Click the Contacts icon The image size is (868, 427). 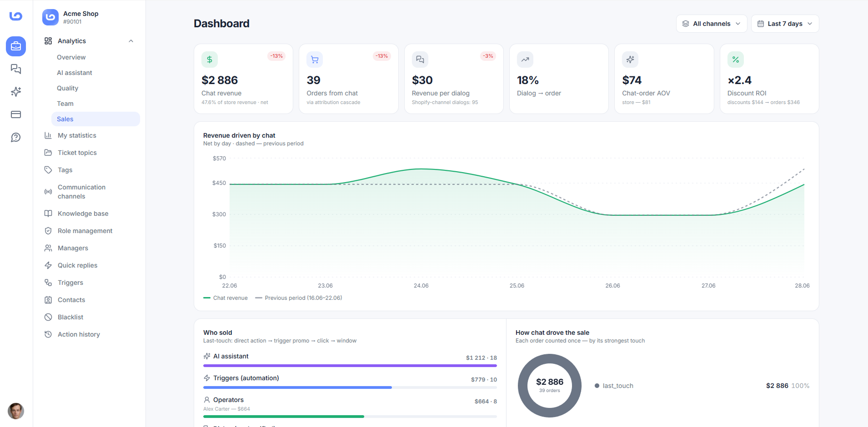coord(48,300)
